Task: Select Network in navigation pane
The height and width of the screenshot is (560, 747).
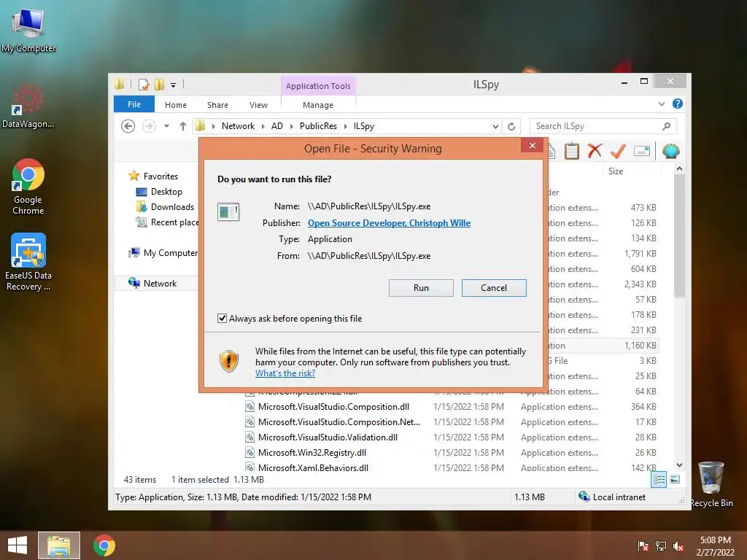Action: pyautogui.click(x=160, y=284)
